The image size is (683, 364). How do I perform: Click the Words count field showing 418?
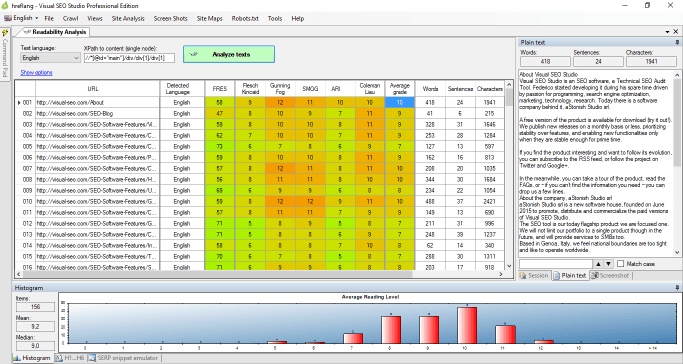pos(545,61)
